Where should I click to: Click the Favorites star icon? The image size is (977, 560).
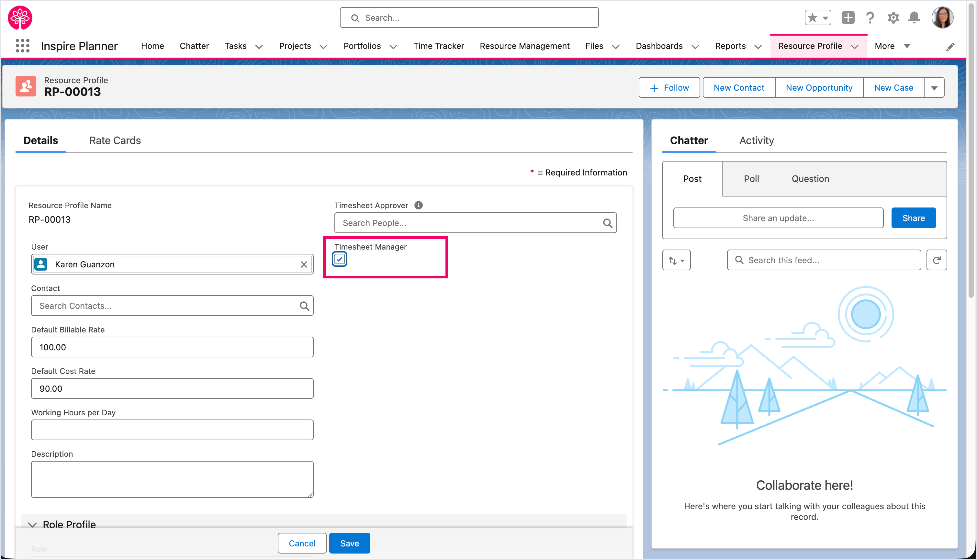pyautogui.click(x=812, y=18)
